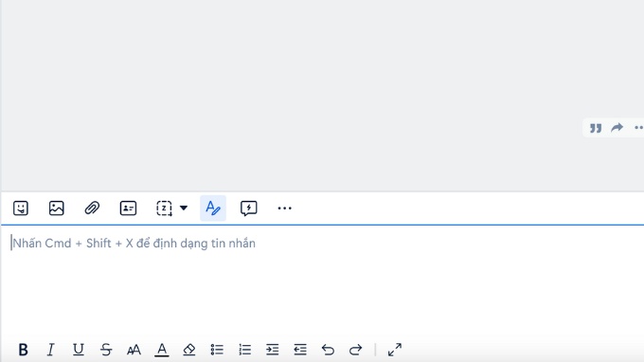The width and height of the screenshot is (644, 362).
Task: Redo the last edit
Action: click(x=355, y=350)
